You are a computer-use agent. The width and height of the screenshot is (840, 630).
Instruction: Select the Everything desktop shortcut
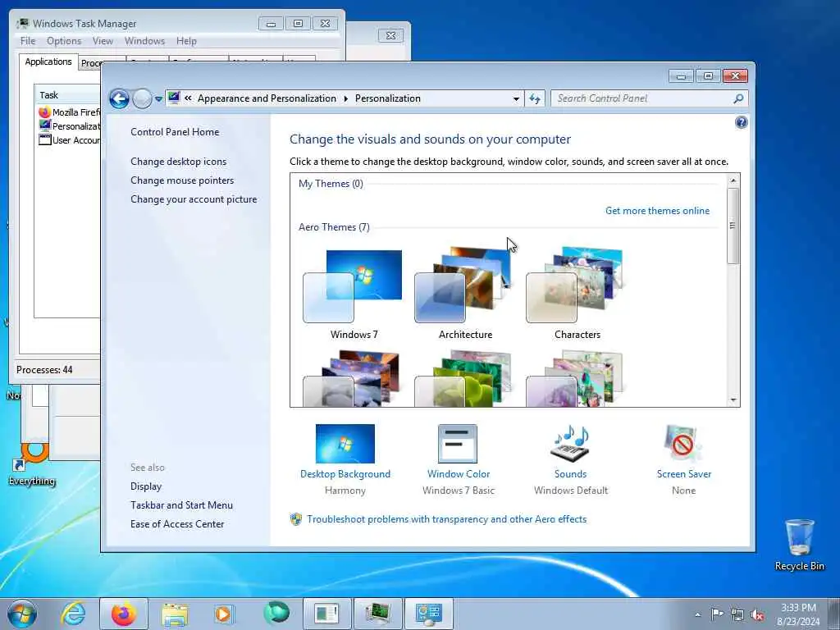pos(32,465)
